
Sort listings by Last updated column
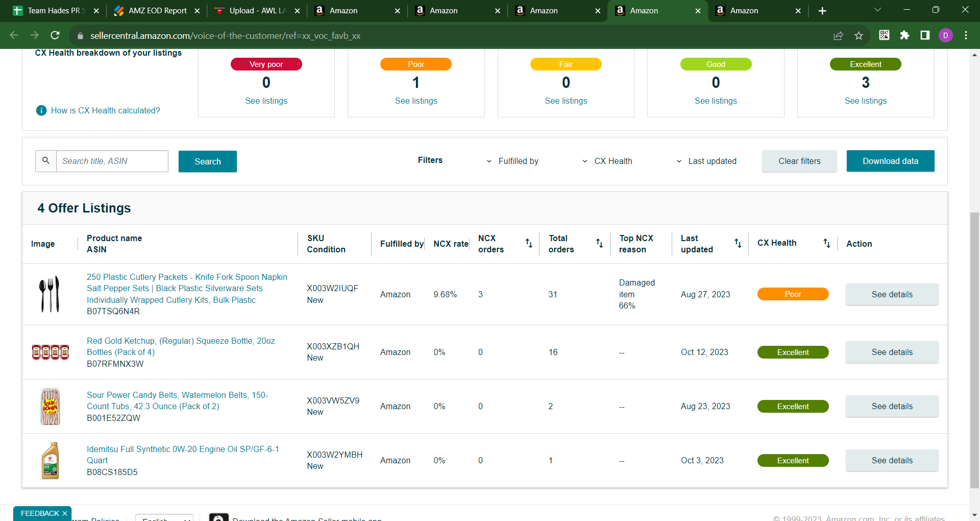738,244
